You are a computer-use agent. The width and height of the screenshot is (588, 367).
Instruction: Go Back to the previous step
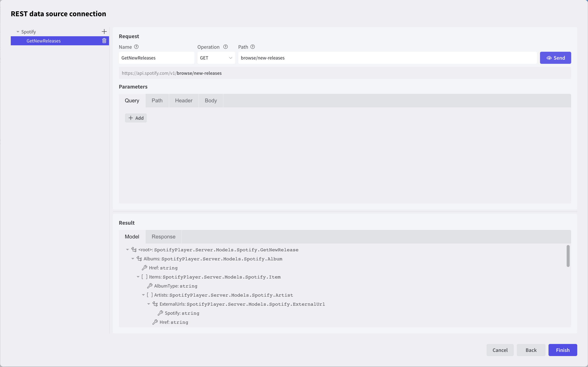[x=531, y=350]
